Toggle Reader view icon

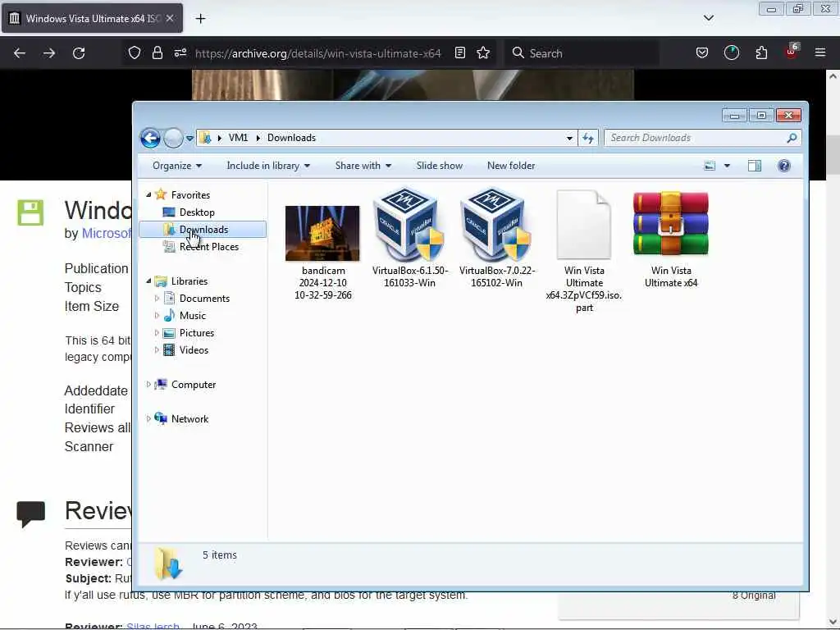[459, 52]
